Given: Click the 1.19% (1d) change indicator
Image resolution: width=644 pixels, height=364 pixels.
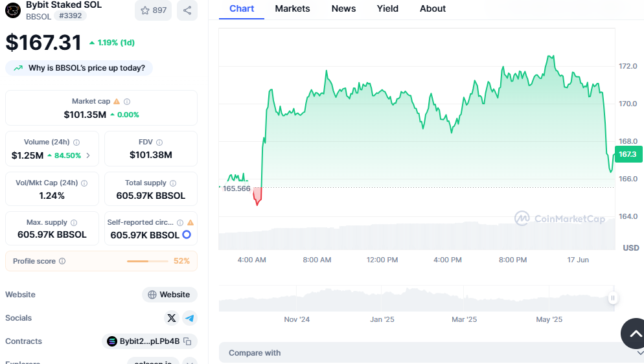Looking at the screenshot, I should coord(111,43).
